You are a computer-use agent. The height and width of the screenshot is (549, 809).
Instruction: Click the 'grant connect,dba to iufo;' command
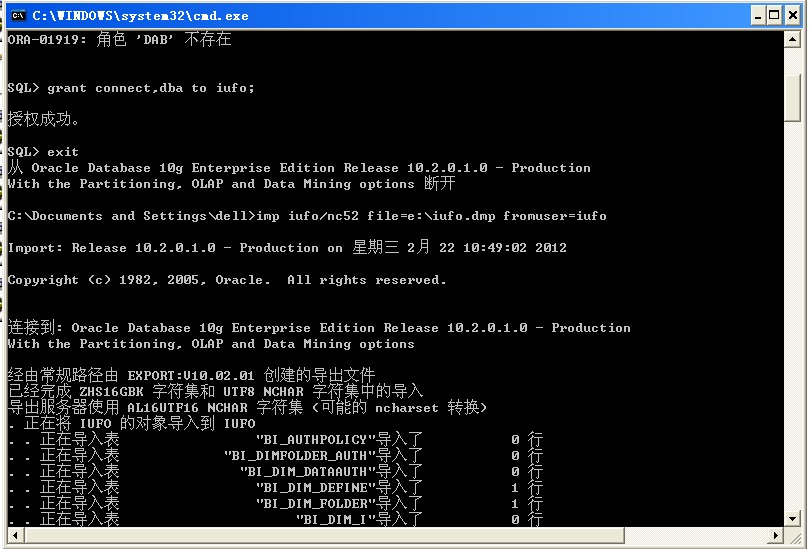[x=151, y=88]
